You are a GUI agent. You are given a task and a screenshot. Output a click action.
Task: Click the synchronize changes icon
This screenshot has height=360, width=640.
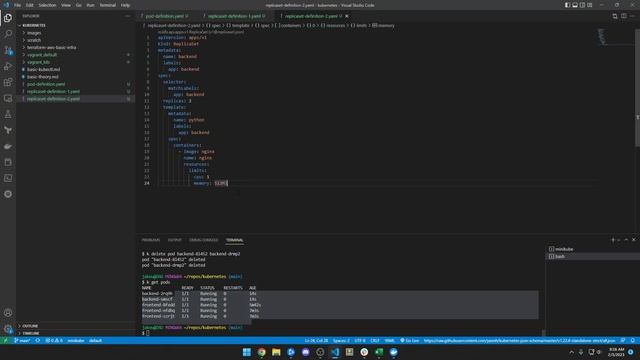pos(38,340)
